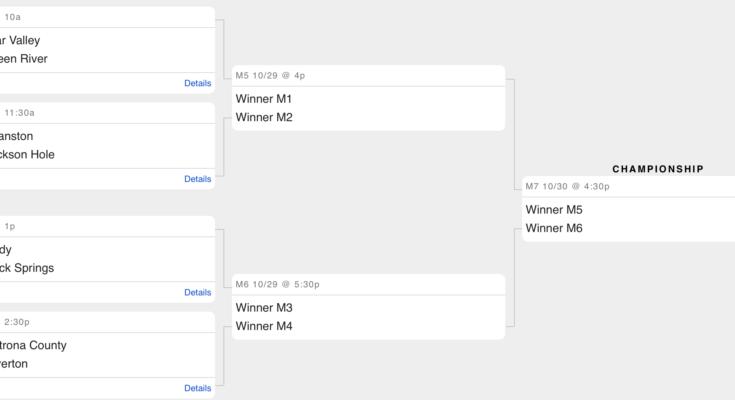Screen dimensions: 735x400
Task: Select Winner M5 slot in championship match
Action: [x=554, y=210]
